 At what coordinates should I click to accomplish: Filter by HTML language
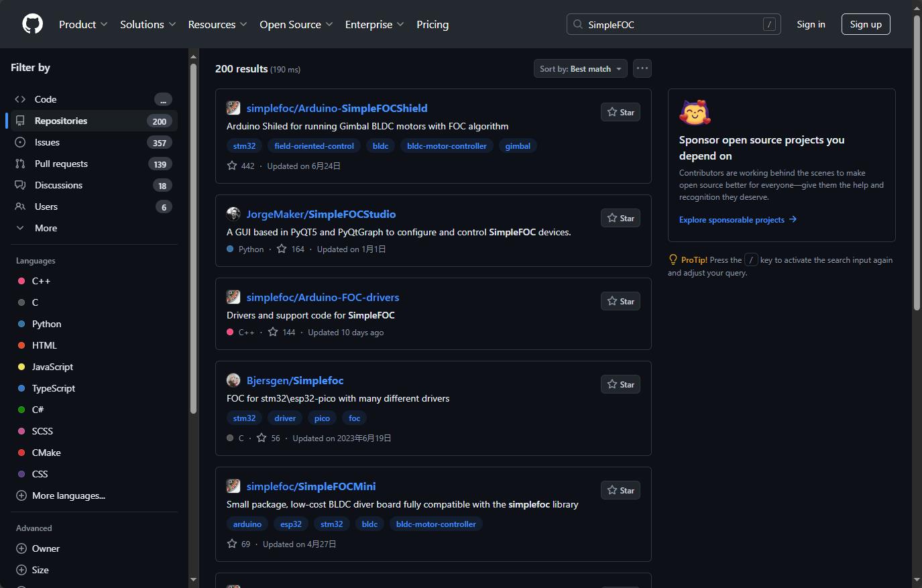94,345
